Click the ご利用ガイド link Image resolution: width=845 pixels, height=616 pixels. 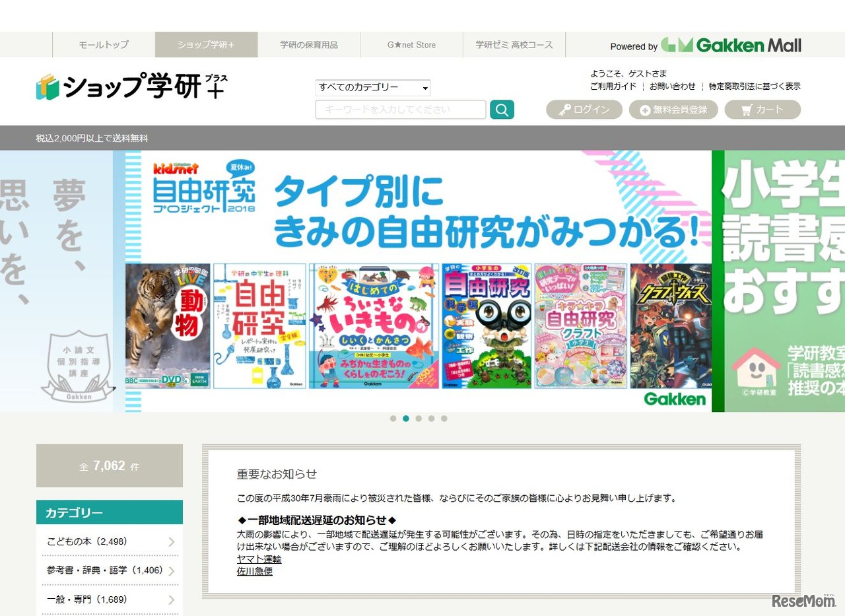614,86
